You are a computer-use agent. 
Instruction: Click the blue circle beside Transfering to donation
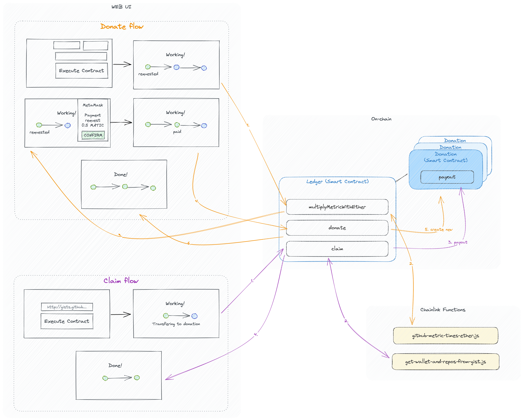coord(194,316)
